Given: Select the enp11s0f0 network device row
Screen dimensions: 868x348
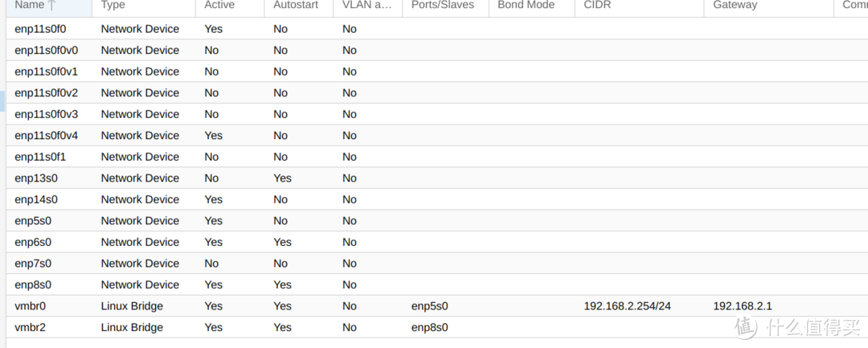Looking at the screenshot, I should (x=436, y=29).
